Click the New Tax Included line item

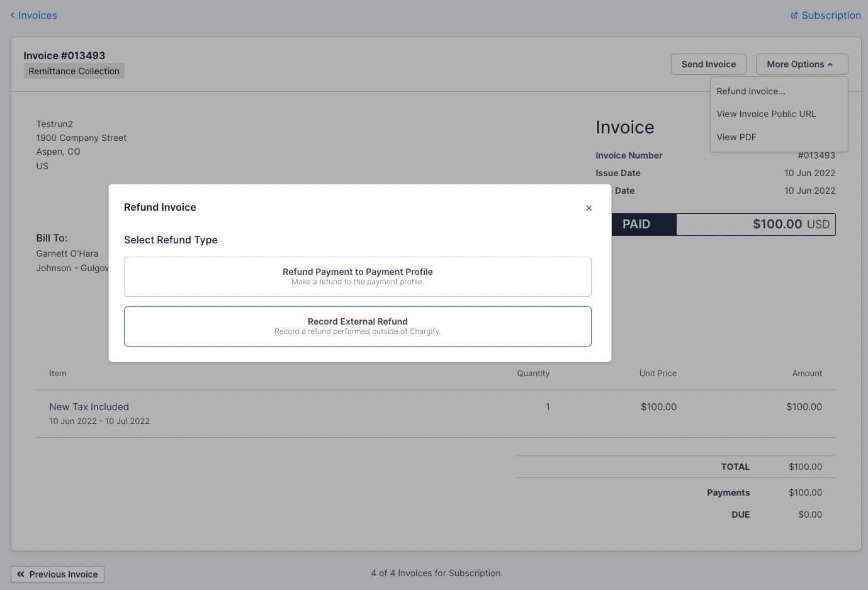pos(89,406)
